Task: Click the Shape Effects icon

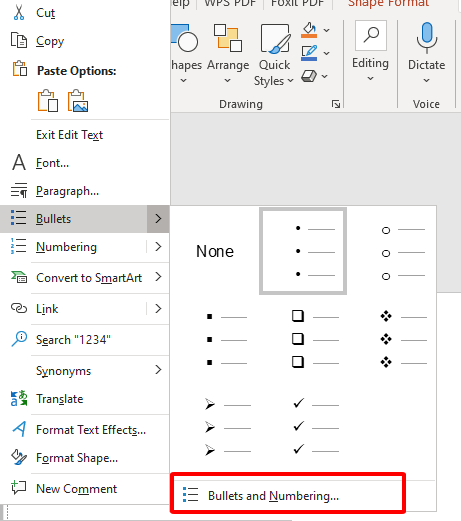Action: 309,76
